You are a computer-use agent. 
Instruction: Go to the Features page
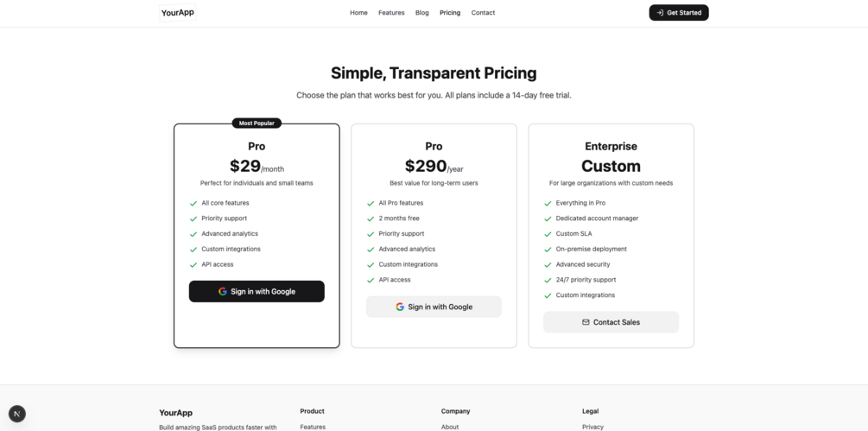(391, 13)
